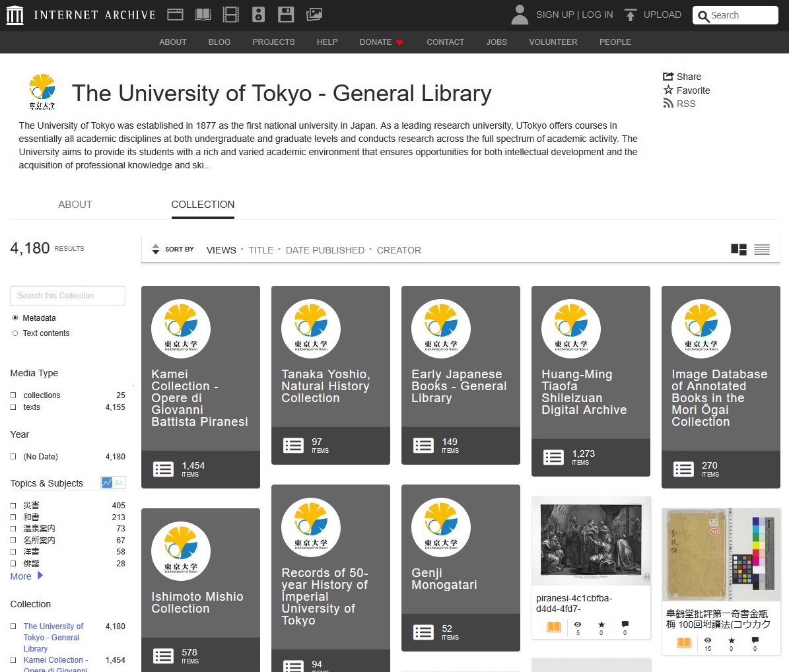Sort results by DATE PUBLISHED

(x=325, y=250)
